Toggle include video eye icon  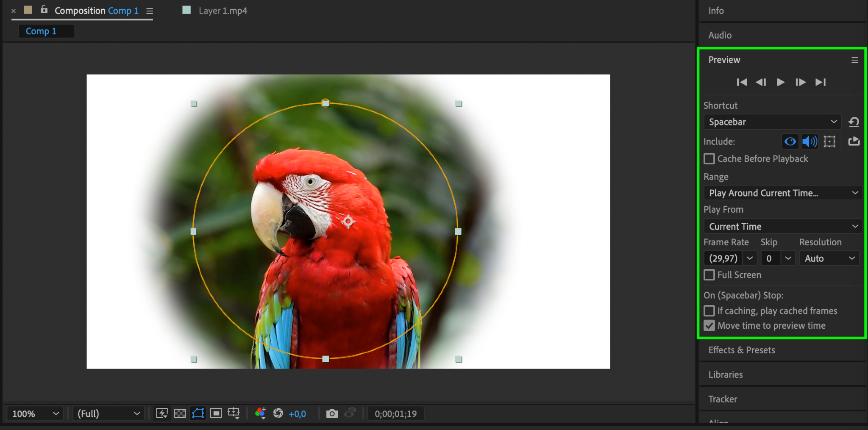(790, 141)
